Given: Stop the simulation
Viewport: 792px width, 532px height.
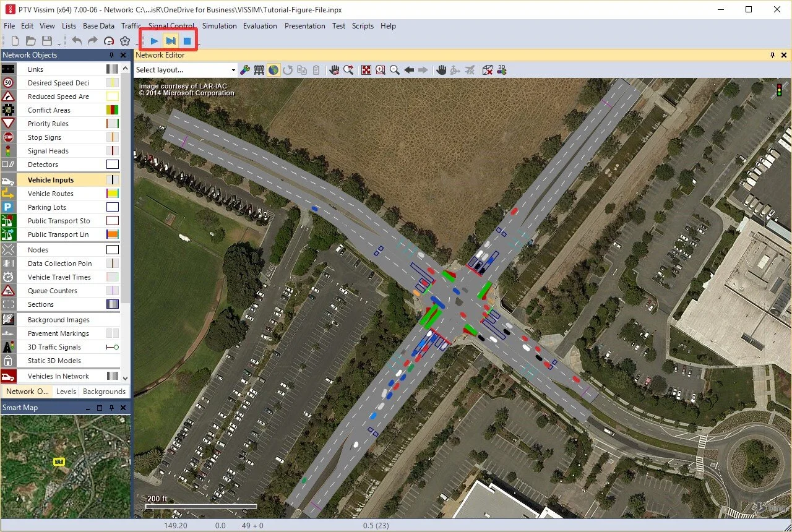Looking at the screenshot, I should tap(187, 41).
